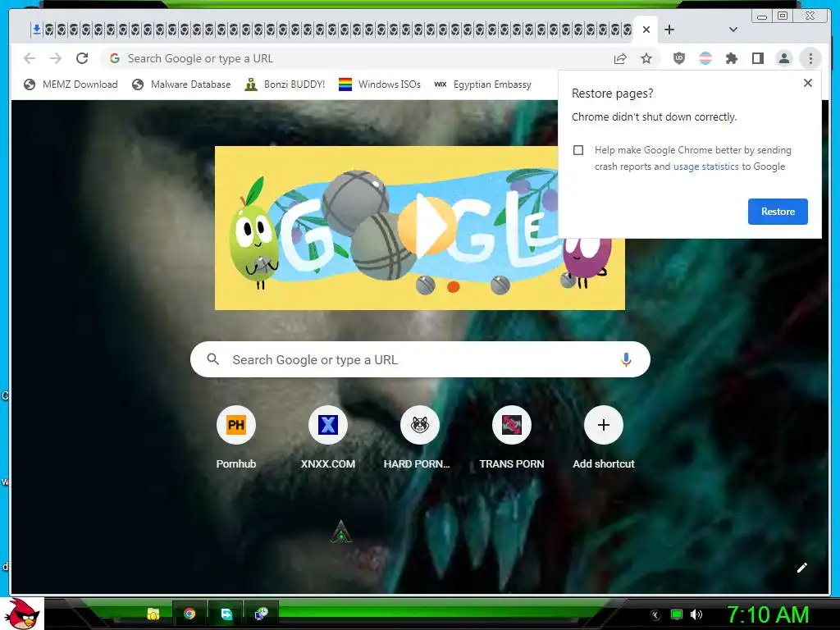840x630 pixels.
Task: Close the active tab with its X
Action: click(646, 30)
